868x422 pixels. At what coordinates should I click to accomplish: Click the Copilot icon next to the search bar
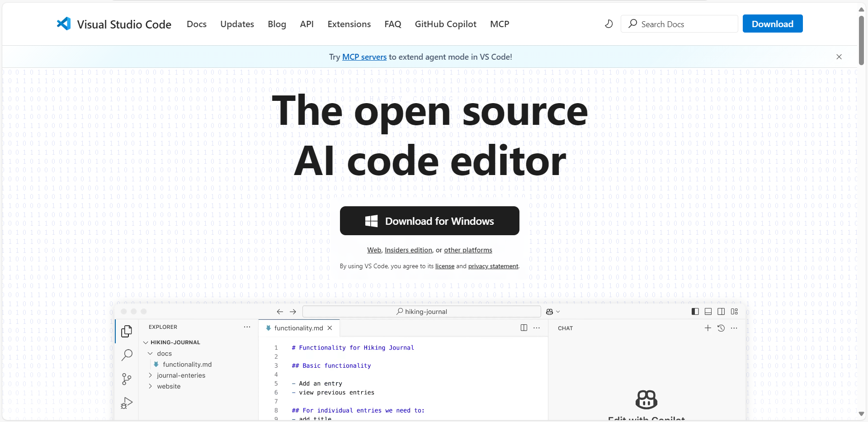pyautogui.click(x=550, y=311)
